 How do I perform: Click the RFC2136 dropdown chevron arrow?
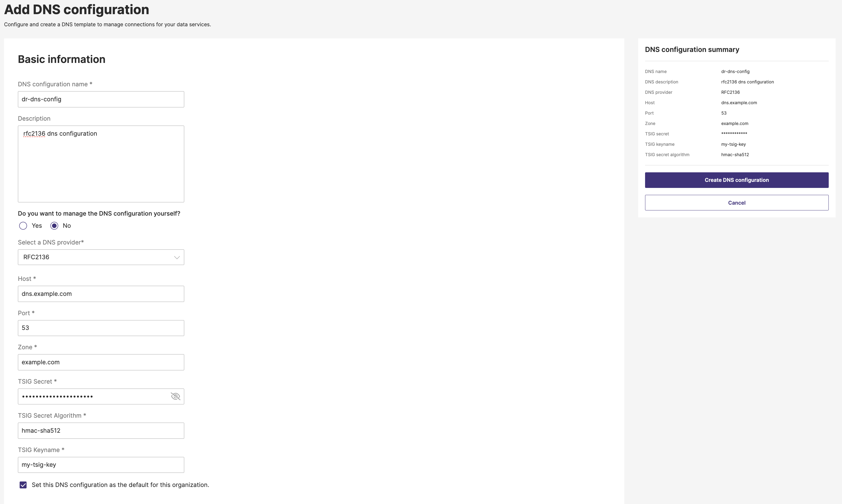pos(177,257)
